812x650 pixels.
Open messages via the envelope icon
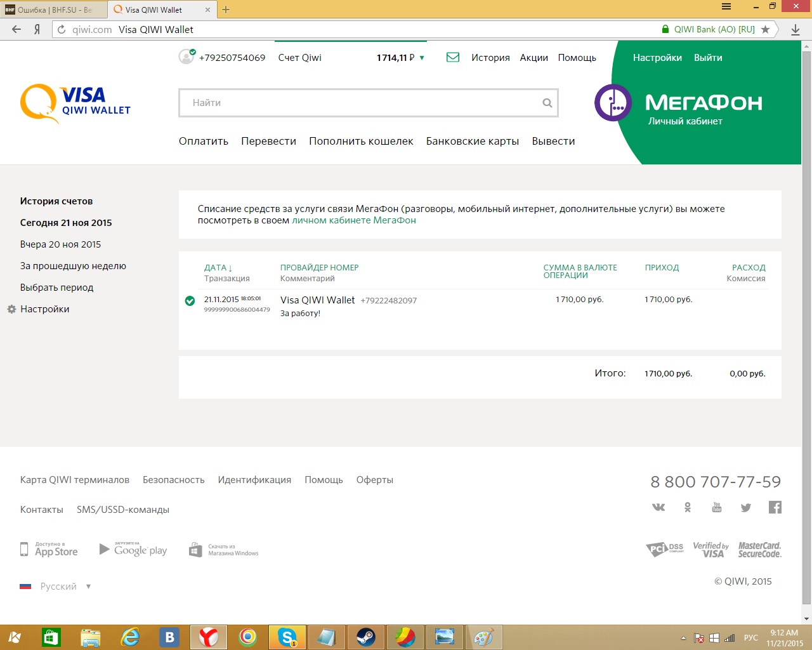pos(453,57)
